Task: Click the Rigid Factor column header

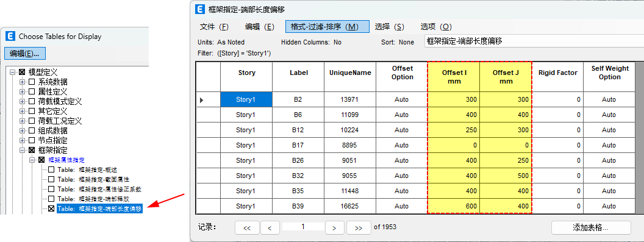Action: (x=557, y=76)
